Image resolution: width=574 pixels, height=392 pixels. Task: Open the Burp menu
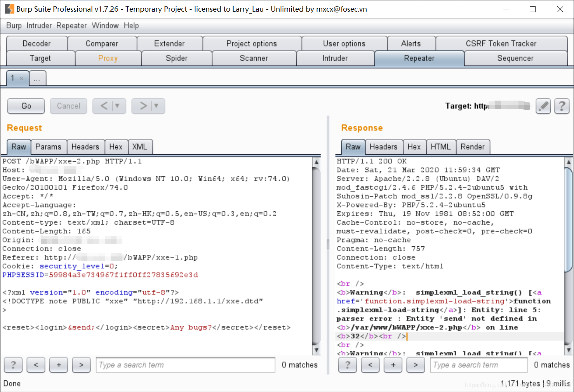14,26
